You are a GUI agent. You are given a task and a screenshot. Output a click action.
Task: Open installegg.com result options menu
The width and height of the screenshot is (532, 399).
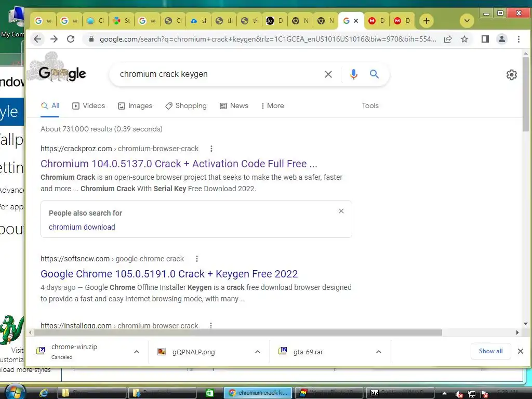[x=211, y=325]
